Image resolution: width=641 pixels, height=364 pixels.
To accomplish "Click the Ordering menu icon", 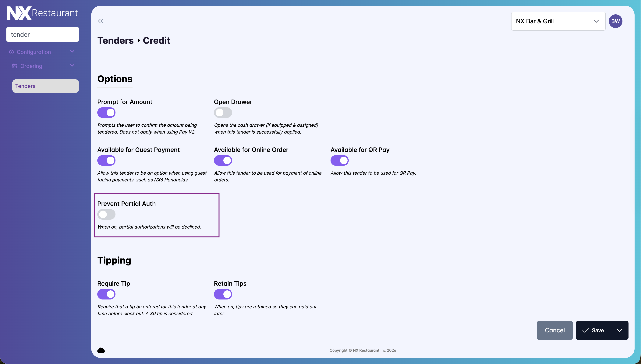I will [x=15, y=66].
